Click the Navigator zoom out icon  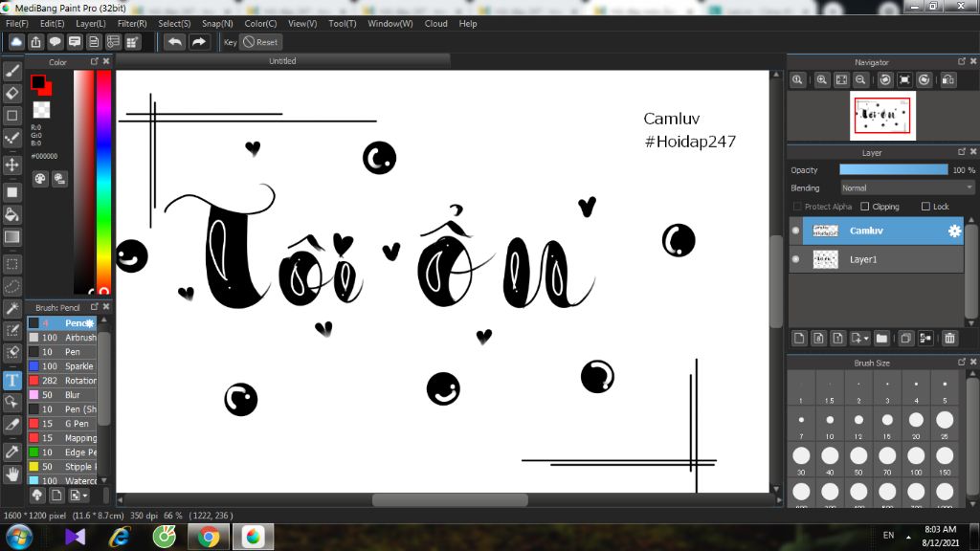(860, 80)
